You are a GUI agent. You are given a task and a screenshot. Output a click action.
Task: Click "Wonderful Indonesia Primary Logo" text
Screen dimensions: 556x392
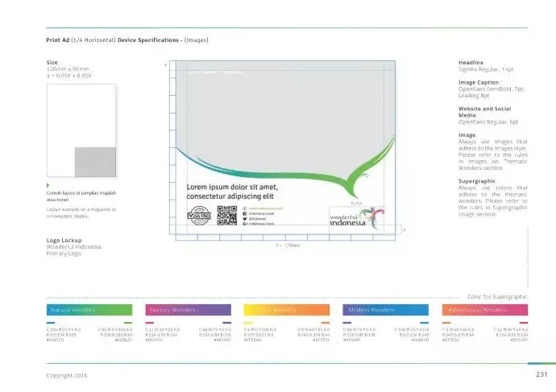[74, 250]
